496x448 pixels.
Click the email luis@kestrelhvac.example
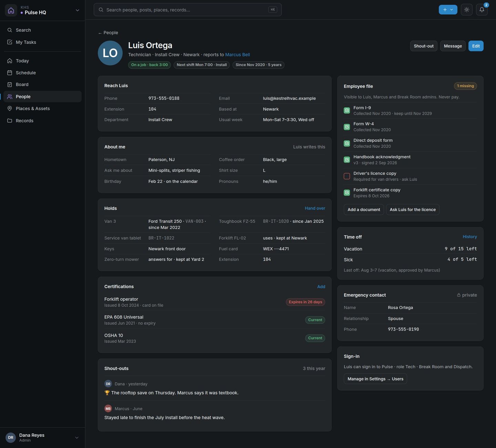pyautogui.click(x=289, y=98)
